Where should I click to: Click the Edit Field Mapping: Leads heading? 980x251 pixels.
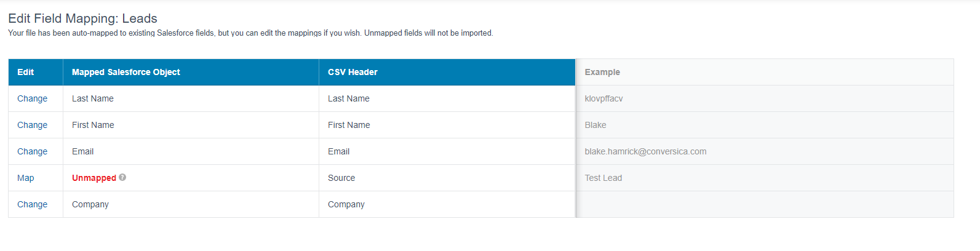[x=82, y=18]
